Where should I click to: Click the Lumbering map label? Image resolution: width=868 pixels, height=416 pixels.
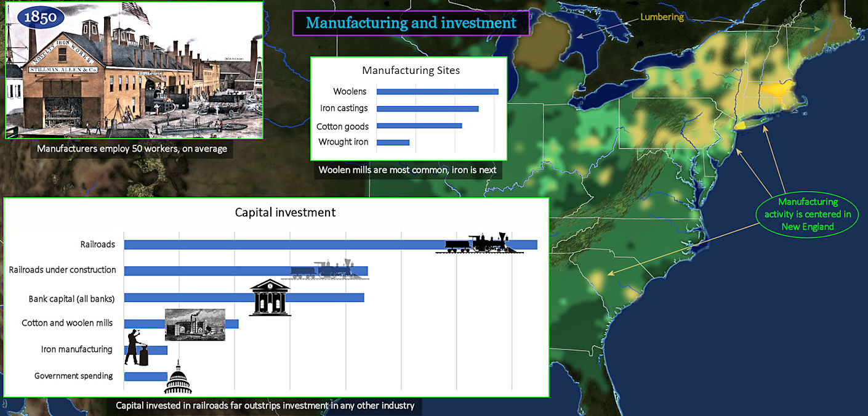coord(662,17)
